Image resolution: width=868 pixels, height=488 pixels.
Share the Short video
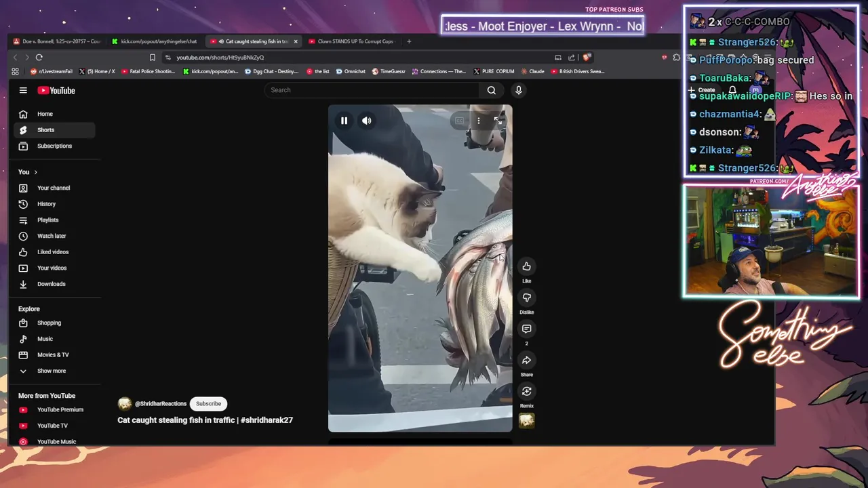click(x=526, y=360)
